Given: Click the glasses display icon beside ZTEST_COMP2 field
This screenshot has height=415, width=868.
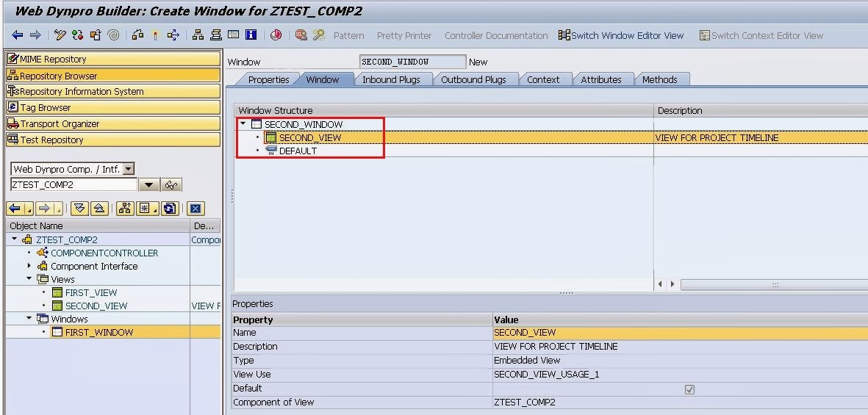Looking at the screenshot, I should point(171,185).
